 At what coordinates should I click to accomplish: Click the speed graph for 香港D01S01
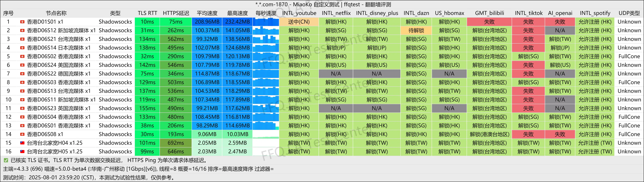[x=266, y=22]
